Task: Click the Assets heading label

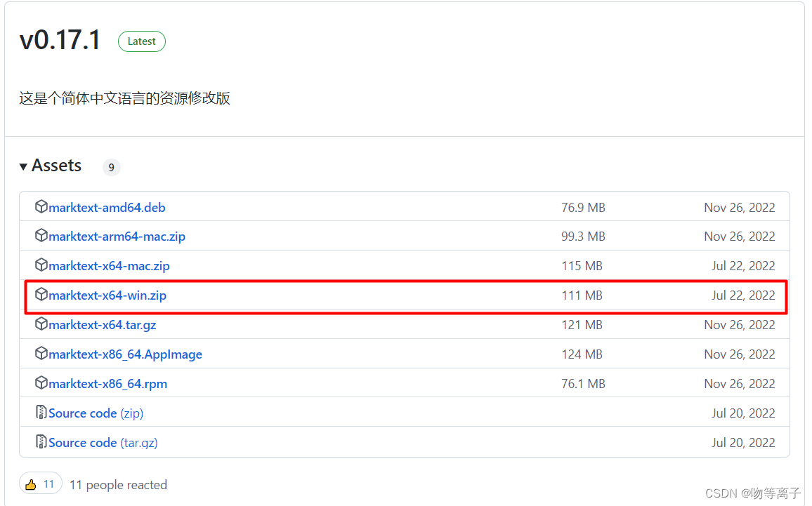Action: coord(56,166)
